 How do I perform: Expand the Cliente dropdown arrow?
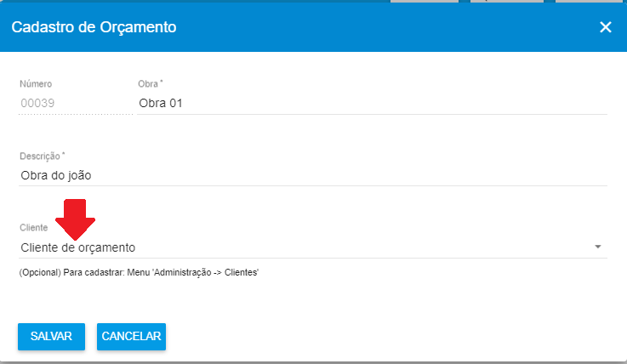(598, 247)
